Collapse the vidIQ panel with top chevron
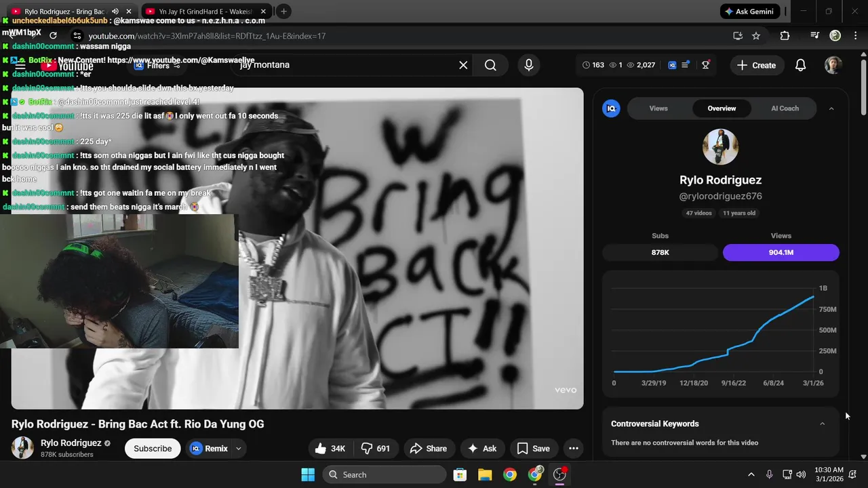 point(831,108)
